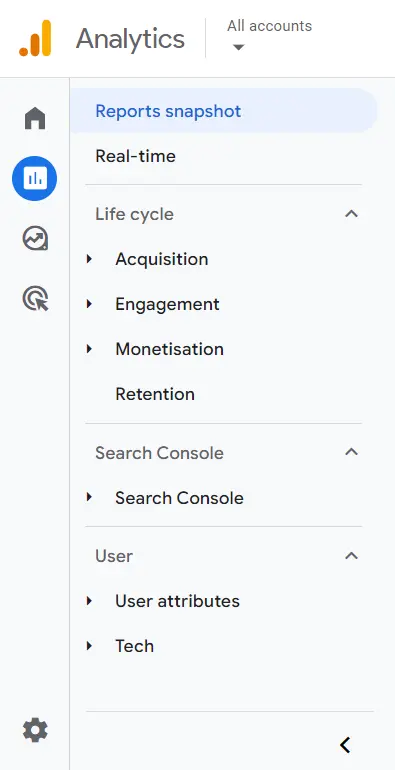Expand the Acquisition arrow

click(89, 259)
